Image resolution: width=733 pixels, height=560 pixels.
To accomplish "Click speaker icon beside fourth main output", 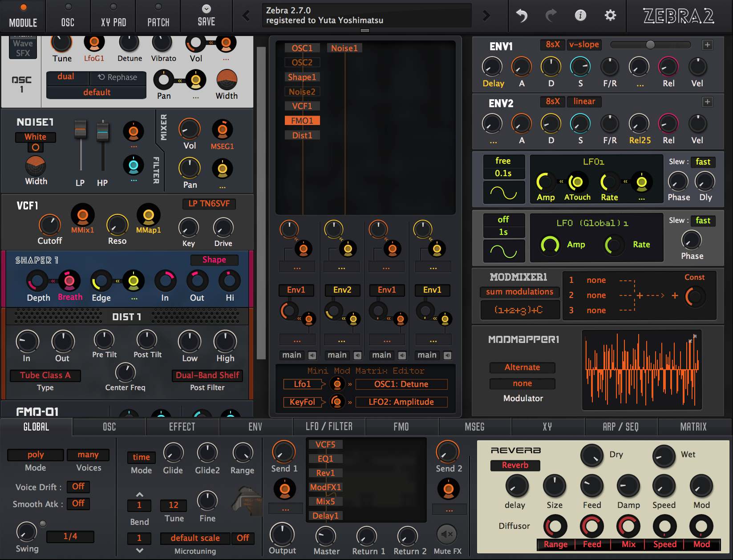I will [448, 355].
